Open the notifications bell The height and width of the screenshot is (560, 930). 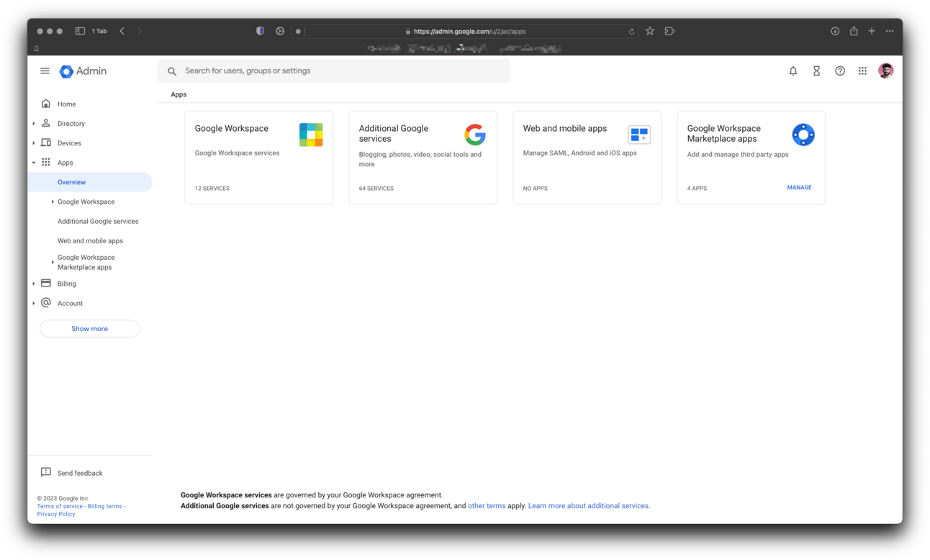pos(793,71)
